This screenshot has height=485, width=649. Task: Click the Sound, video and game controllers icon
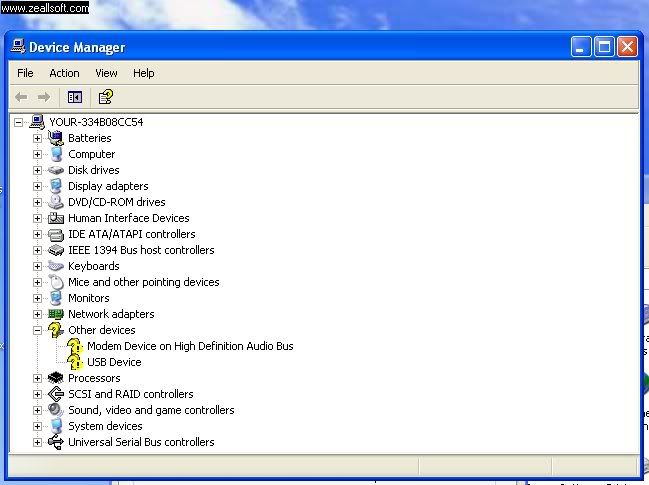[x=56, y=410]
